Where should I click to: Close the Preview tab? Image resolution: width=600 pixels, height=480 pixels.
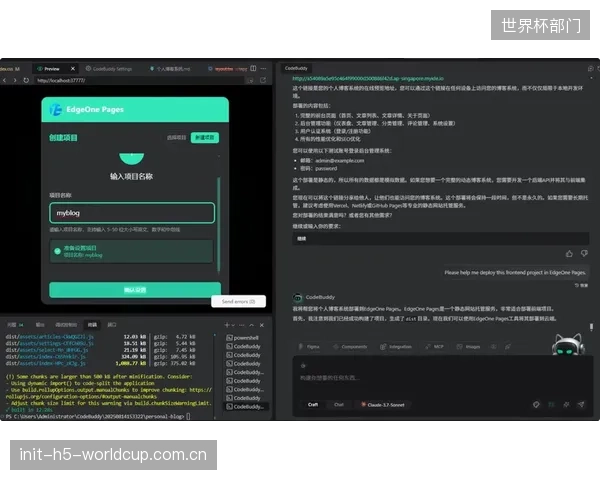[x=73, y=69]
